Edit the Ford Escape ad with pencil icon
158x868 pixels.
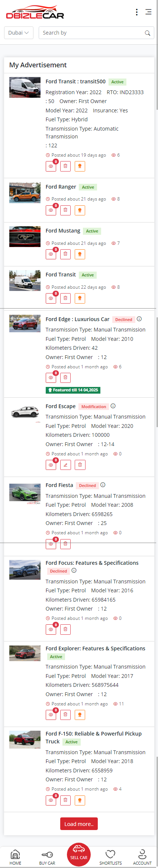pyautogui.click(x=65, y=465)
